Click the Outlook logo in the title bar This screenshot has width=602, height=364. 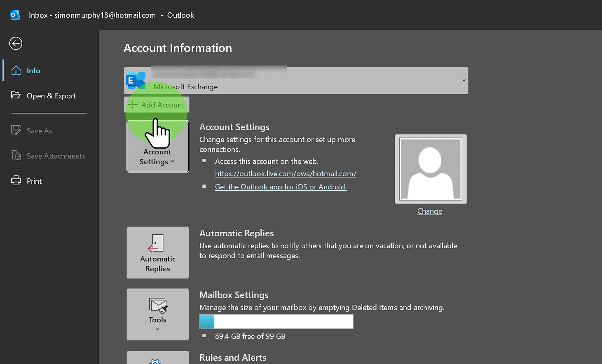pos(15,15)
